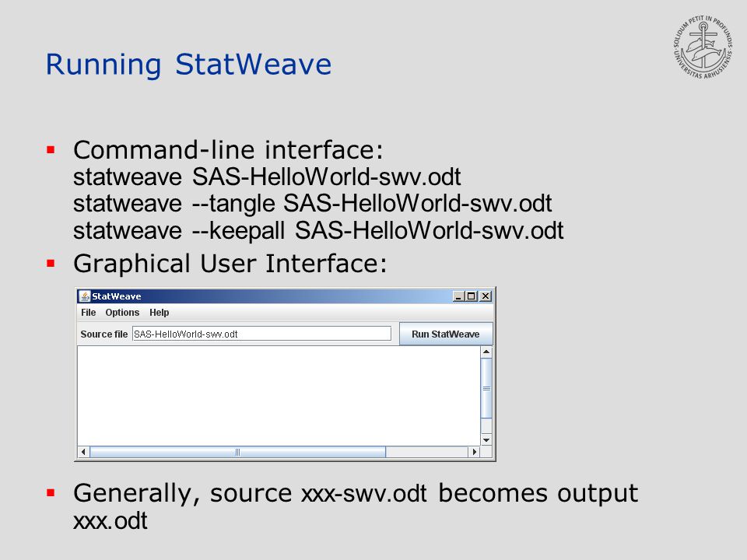The height and width of the screenshot is (560, 747).
Task: Click the vertical scrollbar down arrow
Action: pyautogui.click(x=486, y=440)
